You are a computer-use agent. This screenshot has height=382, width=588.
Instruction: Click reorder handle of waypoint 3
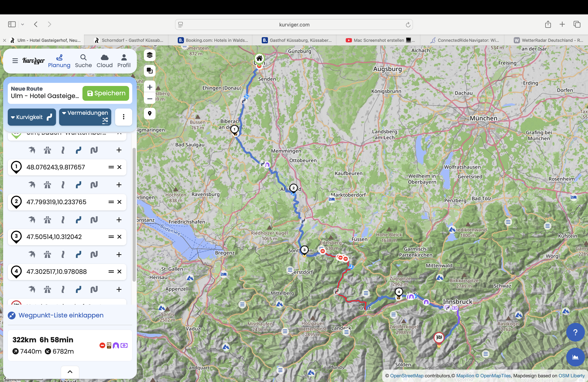coord(111,237)
